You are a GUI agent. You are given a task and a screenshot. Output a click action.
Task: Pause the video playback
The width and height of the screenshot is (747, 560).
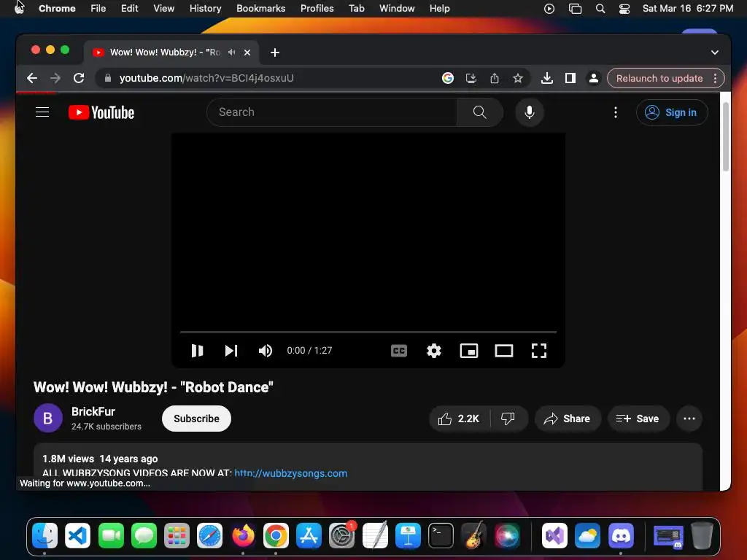pos(197,351)
